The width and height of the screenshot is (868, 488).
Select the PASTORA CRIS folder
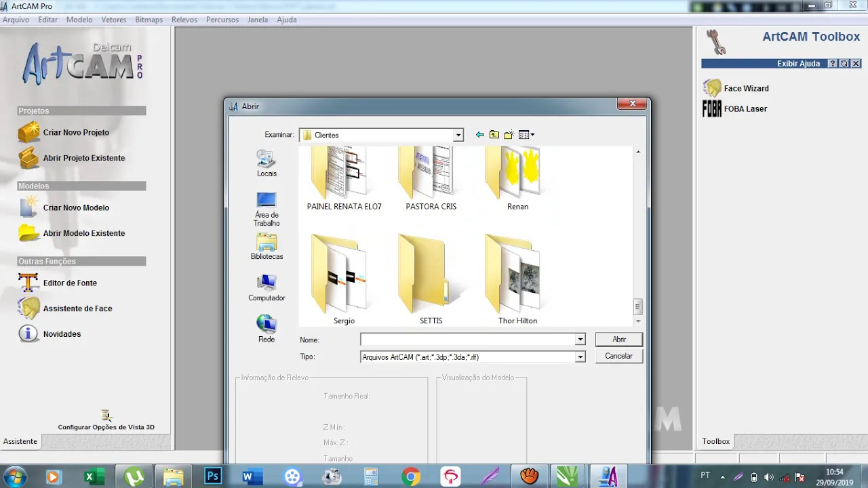click(431, 178)
